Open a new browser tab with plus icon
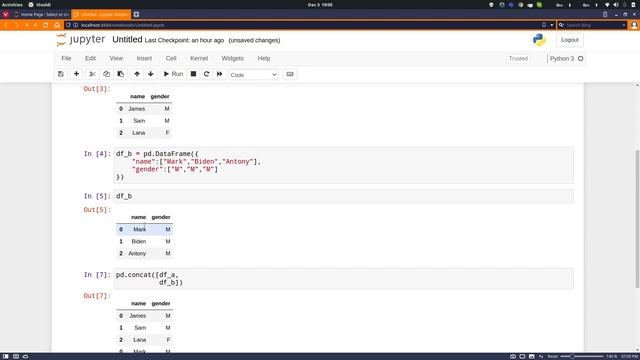 click(136, 14)
